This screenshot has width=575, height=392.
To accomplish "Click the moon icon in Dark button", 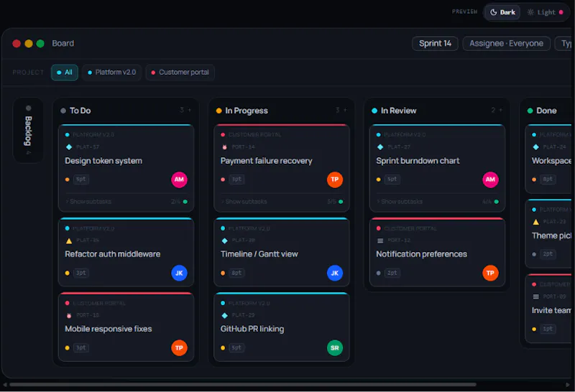I will pyautogui.click(x=494, y=12).
